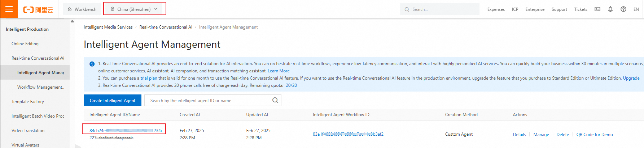Click the search magnifier in agent search

[275, 100]
